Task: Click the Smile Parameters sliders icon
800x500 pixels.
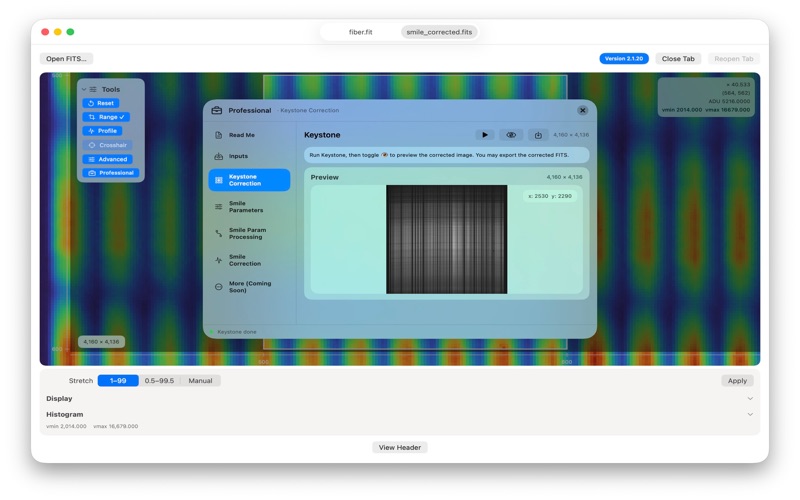Action: tap(218, 207)
